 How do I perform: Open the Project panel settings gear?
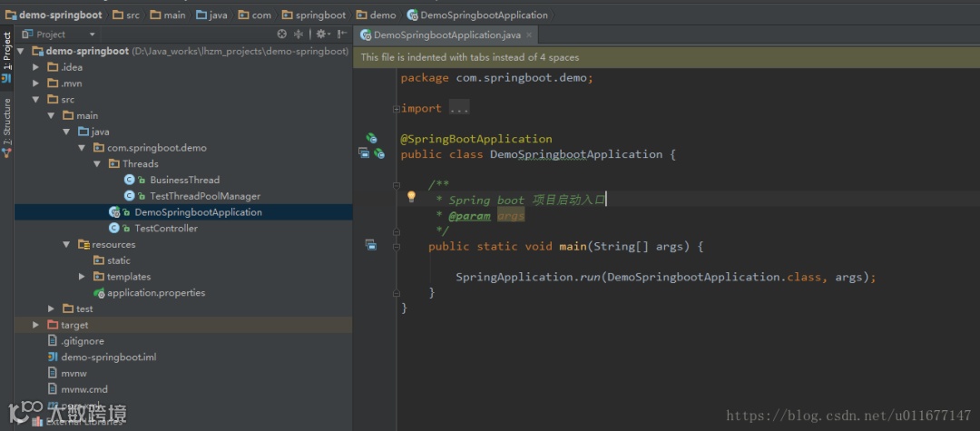pyautogui.click(x=321, y=34)
